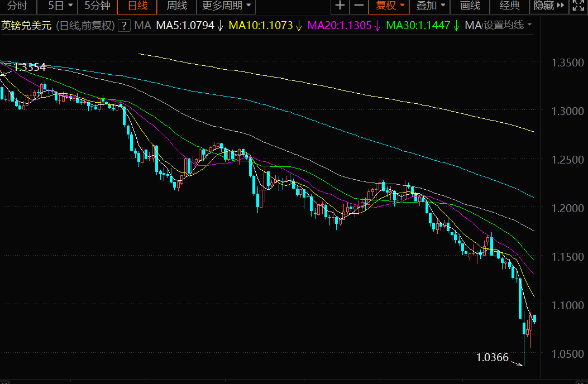
Task: Click the 1.3000 price axis label
Action: (567, 112)
